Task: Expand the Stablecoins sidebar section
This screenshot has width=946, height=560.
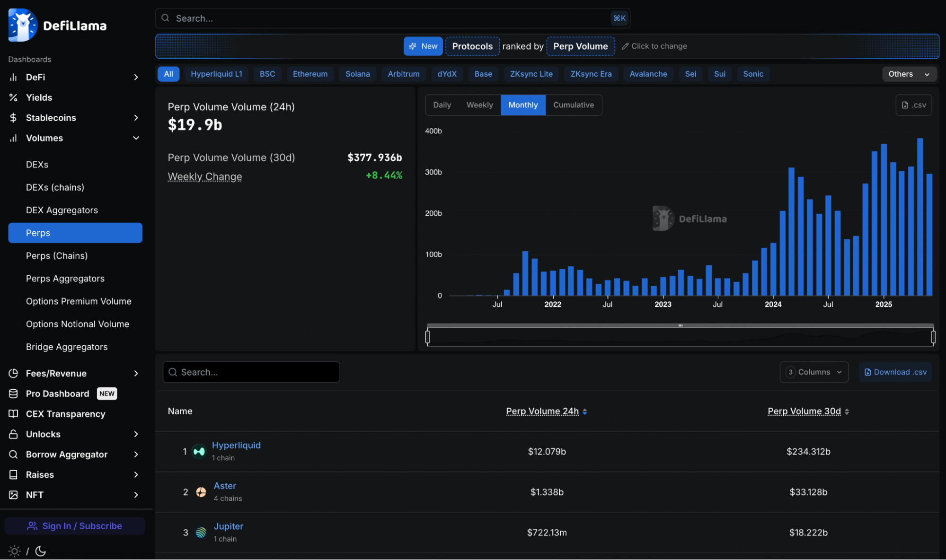Action: pos(136,118)
